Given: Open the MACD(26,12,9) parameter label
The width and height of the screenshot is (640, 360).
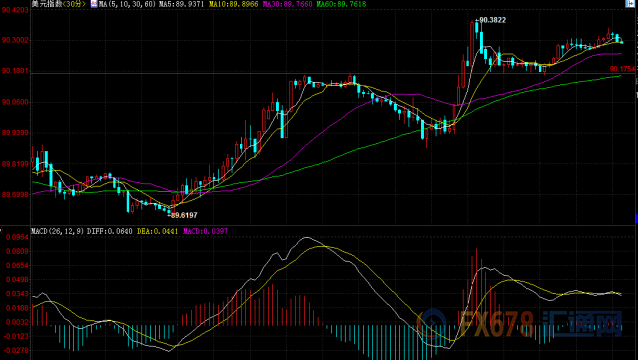Looking at the screenshot, I should [x=58, y=231].
